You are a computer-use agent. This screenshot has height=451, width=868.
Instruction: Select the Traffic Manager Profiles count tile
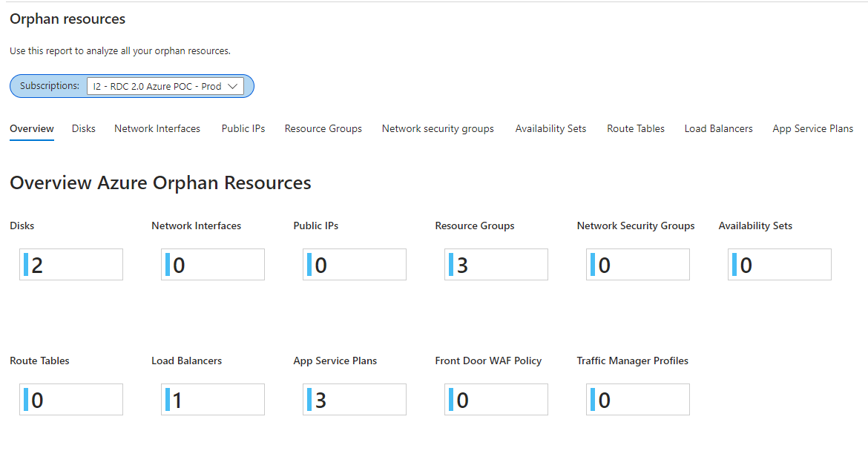tap(638, 400)
